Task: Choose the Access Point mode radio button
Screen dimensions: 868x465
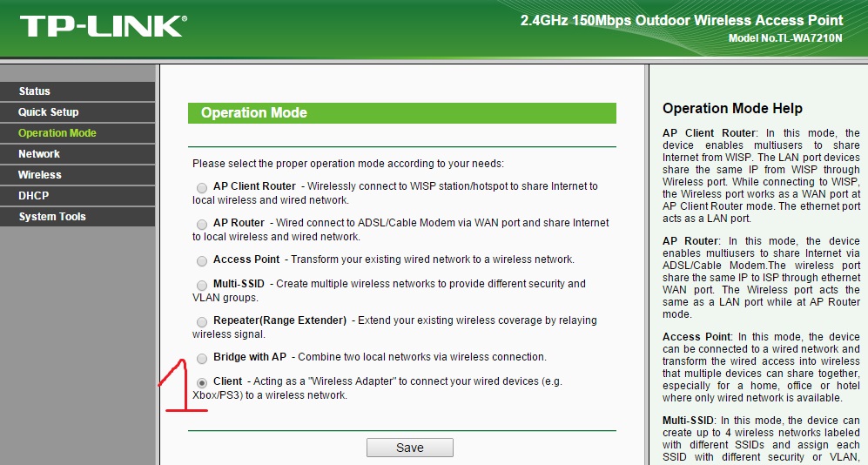Action: click(202, 260)
